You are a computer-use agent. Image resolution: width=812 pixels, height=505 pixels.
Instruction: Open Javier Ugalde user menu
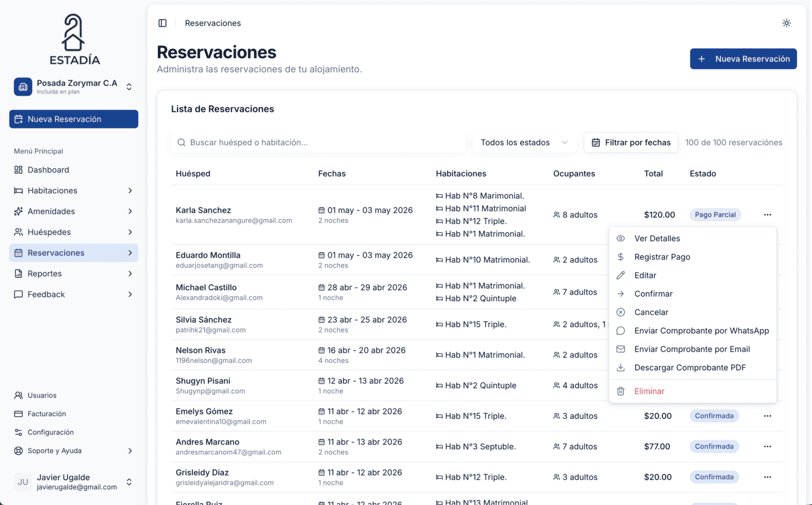coord(74,482)
